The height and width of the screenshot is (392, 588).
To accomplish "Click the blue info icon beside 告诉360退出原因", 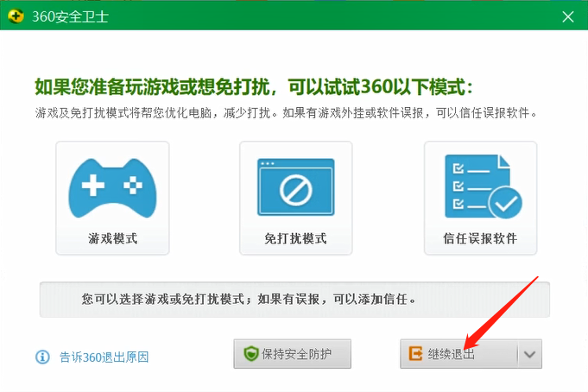I will click(42, 357).
